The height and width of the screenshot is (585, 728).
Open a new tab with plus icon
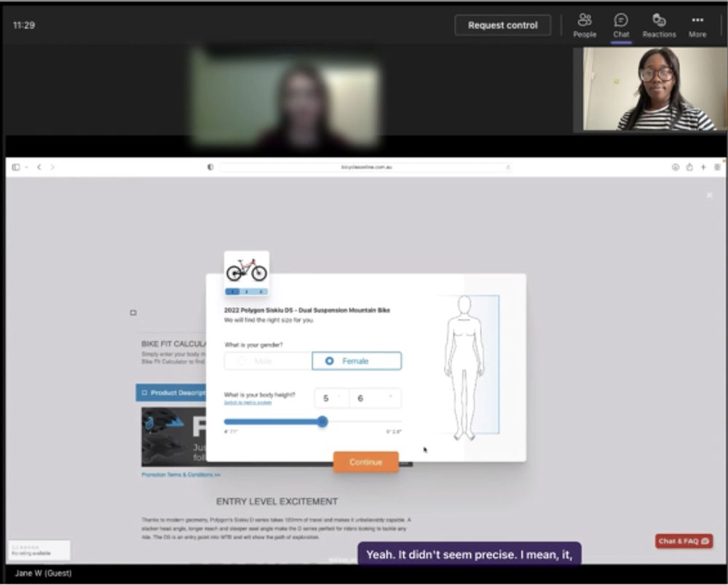pos(703,167)
